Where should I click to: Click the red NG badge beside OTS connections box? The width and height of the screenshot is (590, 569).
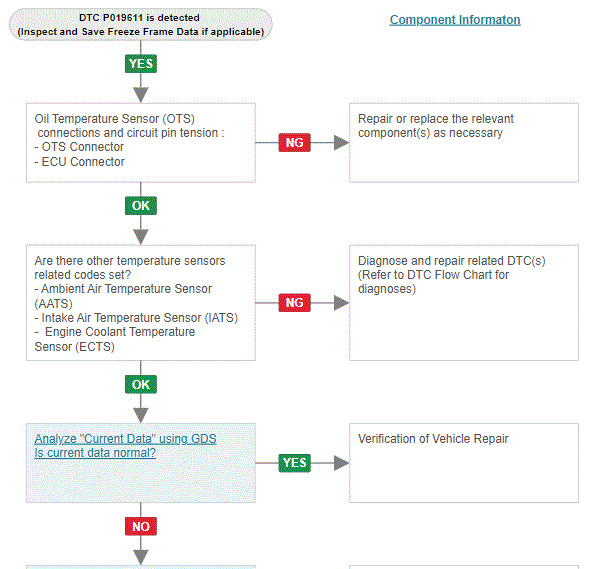coord(295,143)
